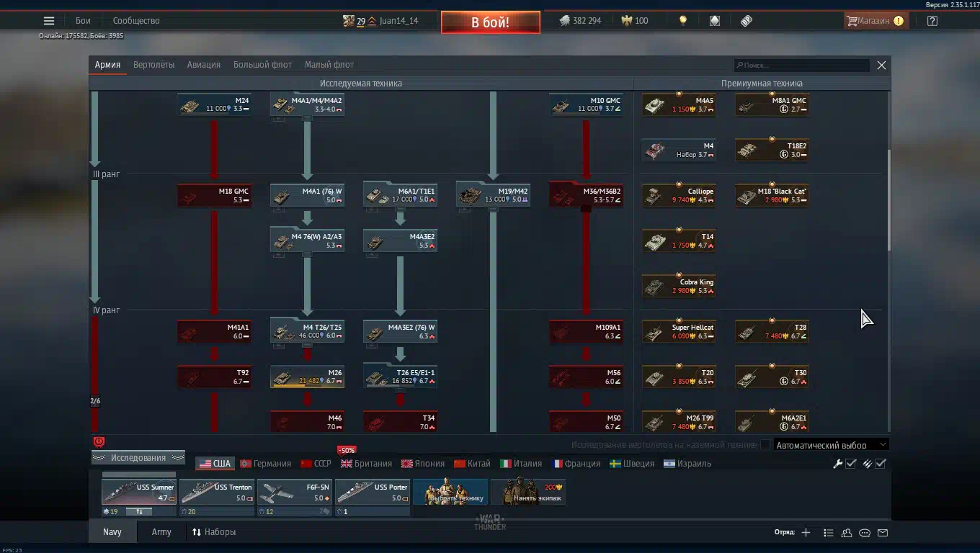This screenshot has width=980, height=553.
Task: Select premium M18 "Black Cat"
Action: 772,195
